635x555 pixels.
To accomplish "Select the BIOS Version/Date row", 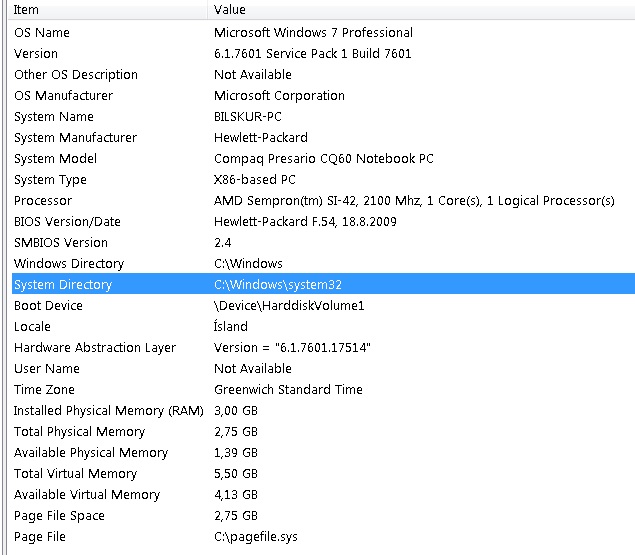I will pyautogui.click(x=67, y=222).
